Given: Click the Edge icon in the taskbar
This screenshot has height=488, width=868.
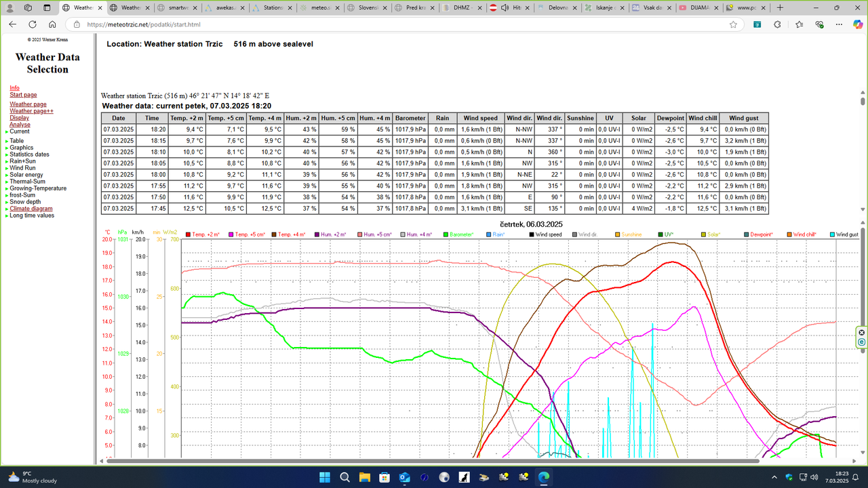Looking at the screenshot, I should click(x=544, y=477).
